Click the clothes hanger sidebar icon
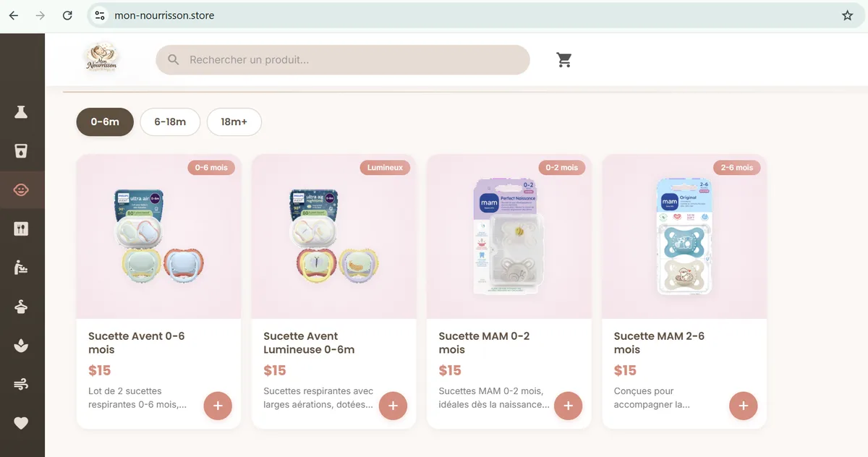 [x=22, y=306]
